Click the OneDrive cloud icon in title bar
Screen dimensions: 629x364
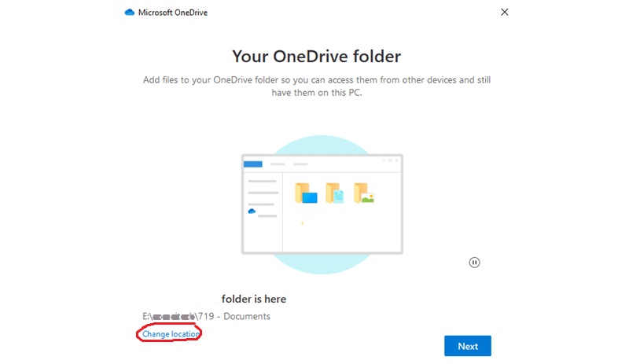tap(130, 13)
